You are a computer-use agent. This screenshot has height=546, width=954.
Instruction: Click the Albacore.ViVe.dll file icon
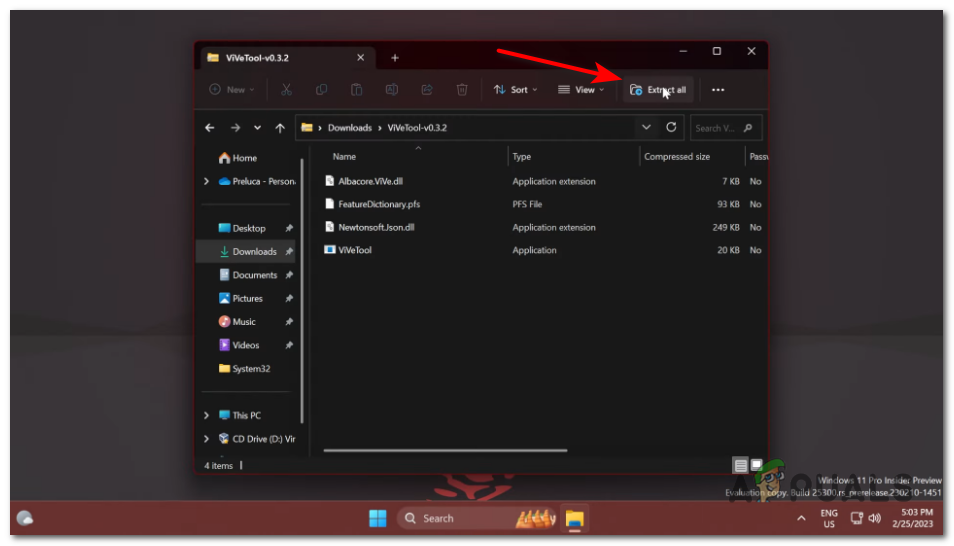click(x=329, y=181)
